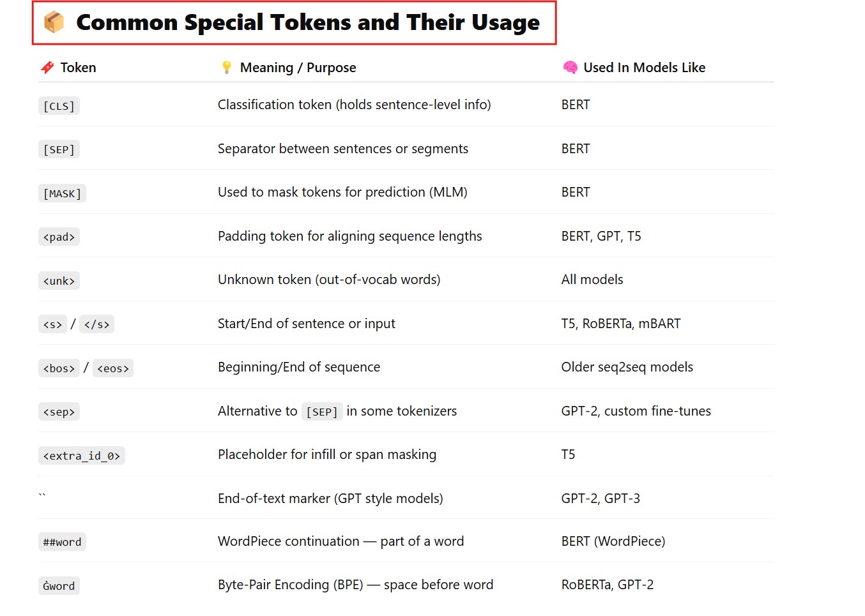Click the red ticket icon beside Token
This screenshot has height=616, width=865.
[x=47, y=68]
